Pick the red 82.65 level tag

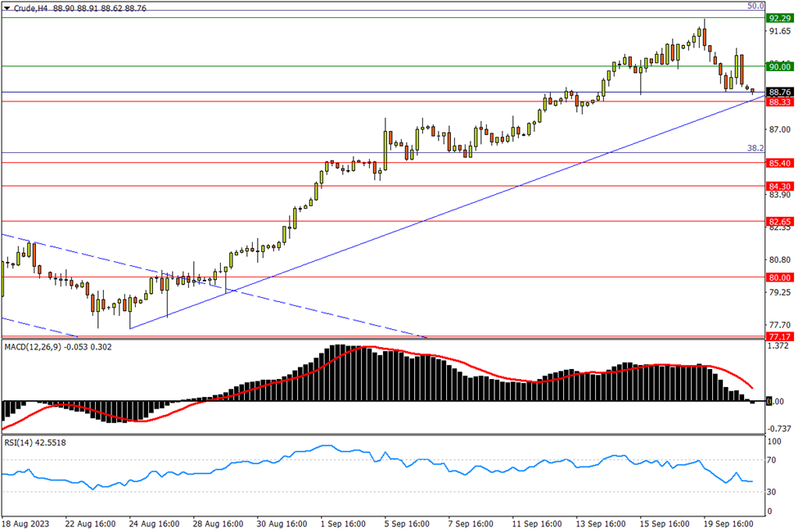coord(779,222)
